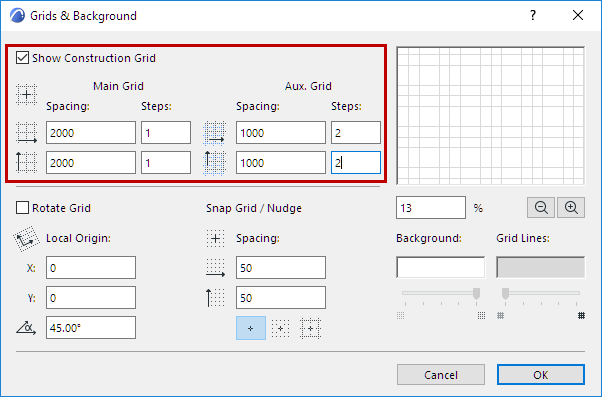The height and width of the screenshot is (397, 602).
Task: Click Aux. Grid horizontal Steps field
Action: (356, 133)
